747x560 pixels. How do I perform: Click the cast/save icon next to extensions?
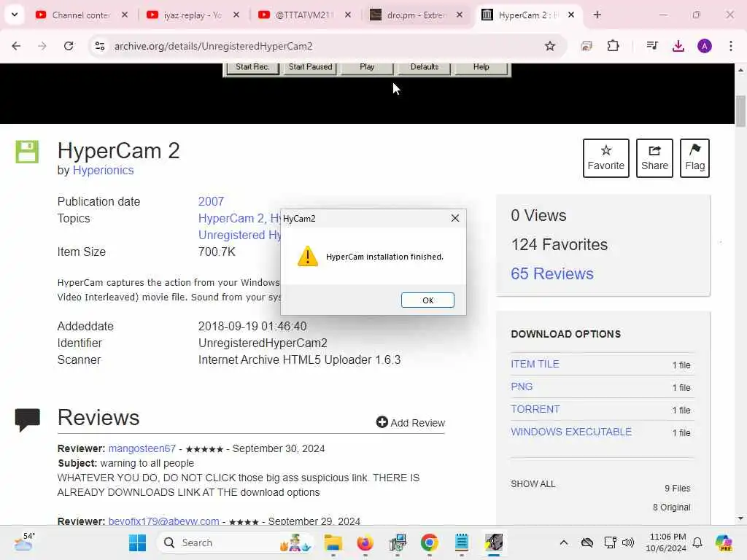(x=587, y=46)
